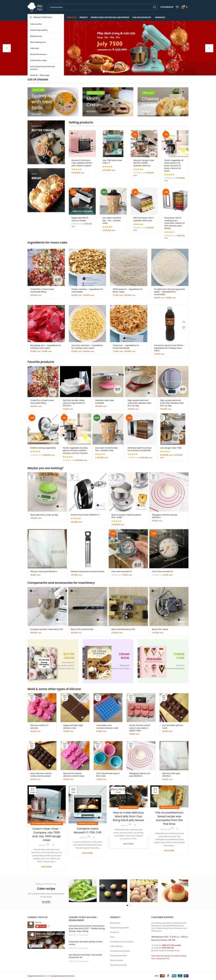Open the Product menu item
216x980 pixels.
tap(84, 17)
